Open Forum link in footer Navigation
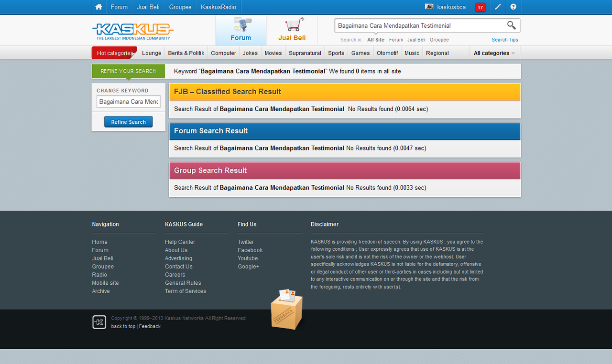 point(100,250)
